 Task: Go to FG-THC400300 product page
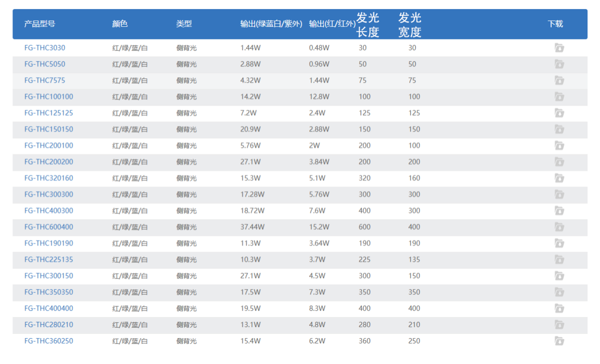point(49,211)
